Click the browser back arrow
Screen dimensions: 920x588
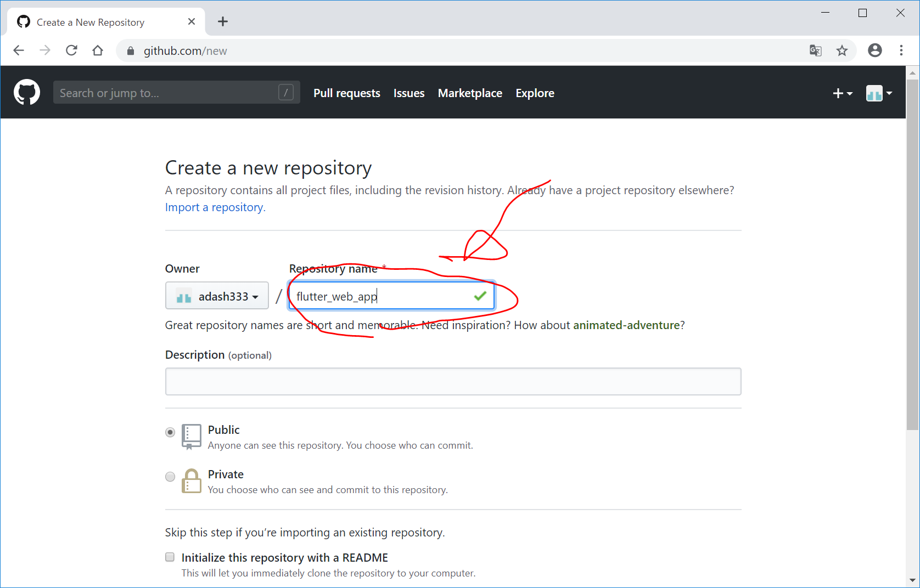(x=19, y=50)
